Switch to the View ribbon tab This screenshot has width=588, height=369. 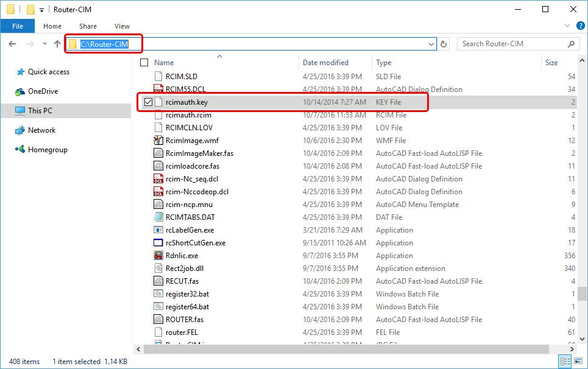(122, 26)
